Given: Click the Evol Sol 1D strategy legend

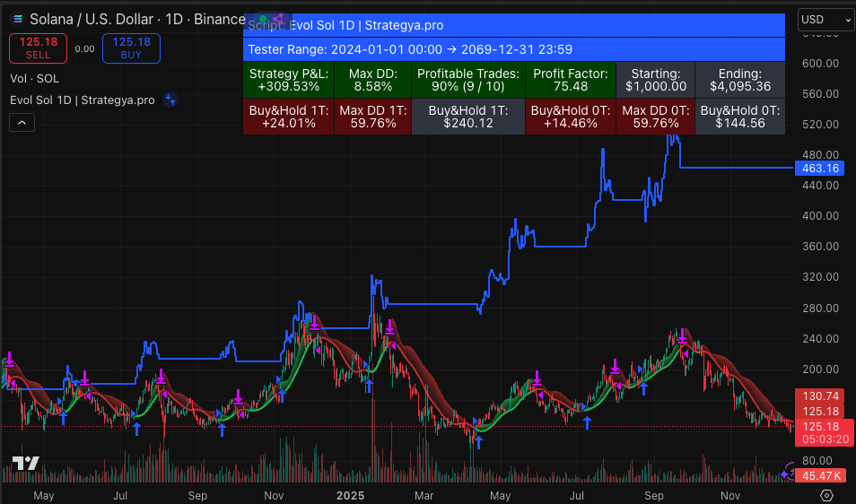Looking at the screenshot, I should coord(83,100).
